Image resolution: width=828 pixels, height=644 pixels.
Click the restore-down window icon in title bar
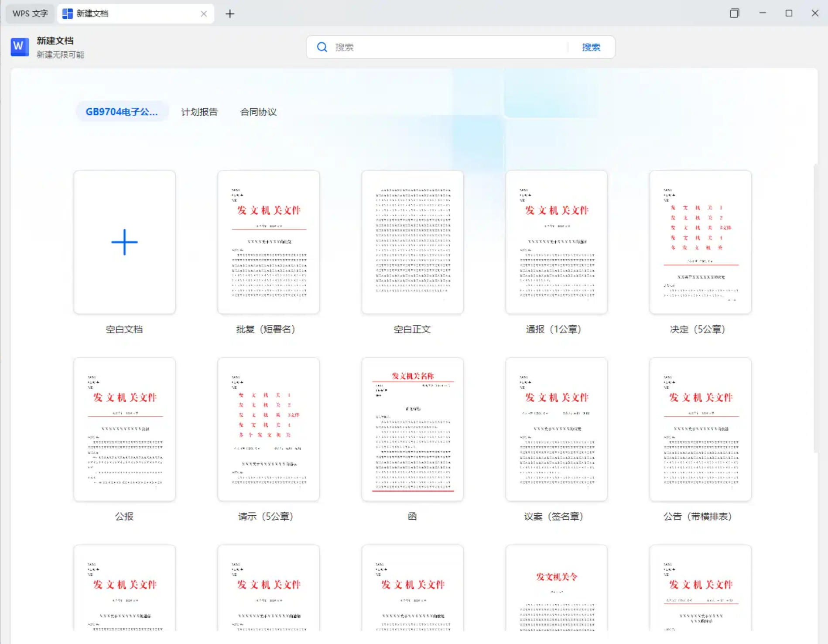(735, 14)
